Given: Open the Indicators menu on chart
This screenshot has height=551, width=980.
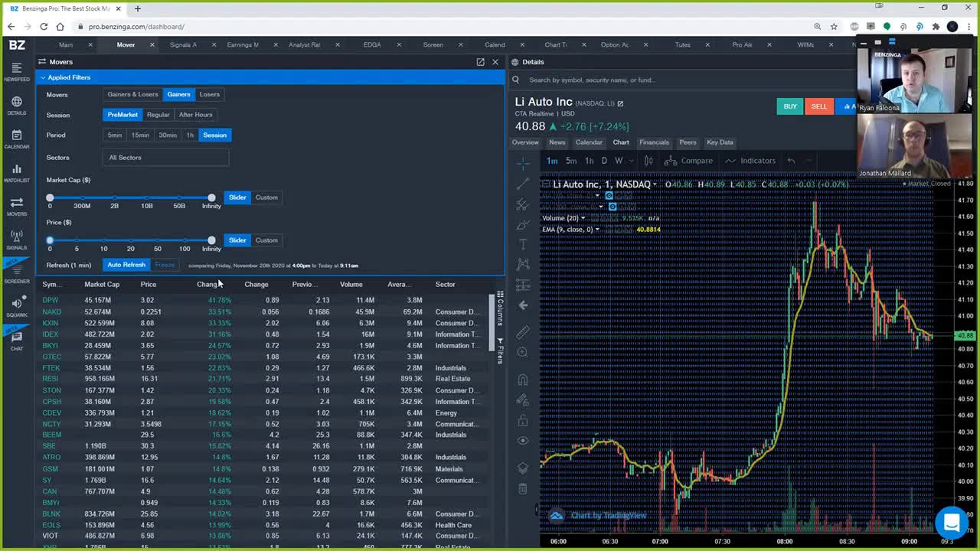Looking at the screenshot, I should click(750, 161).
